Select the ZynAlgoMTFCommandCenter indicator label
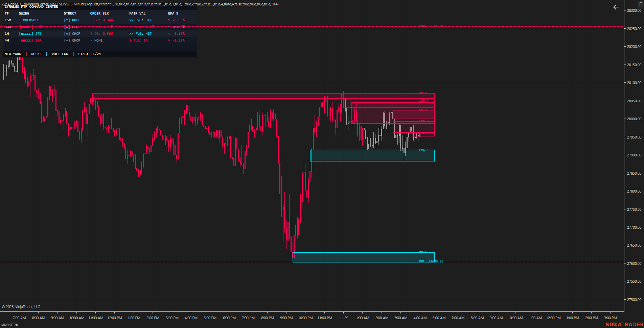This screenshot has height=328, width=644. click(x=140, y=4)
